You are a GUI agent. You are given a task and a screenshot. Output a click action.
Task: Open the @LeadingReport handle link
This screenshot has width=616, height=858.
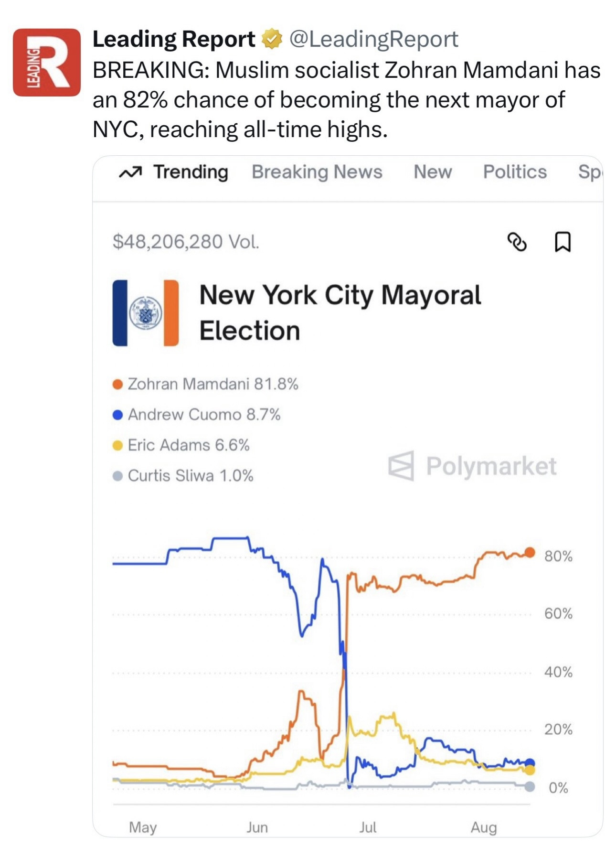point(373,39)
